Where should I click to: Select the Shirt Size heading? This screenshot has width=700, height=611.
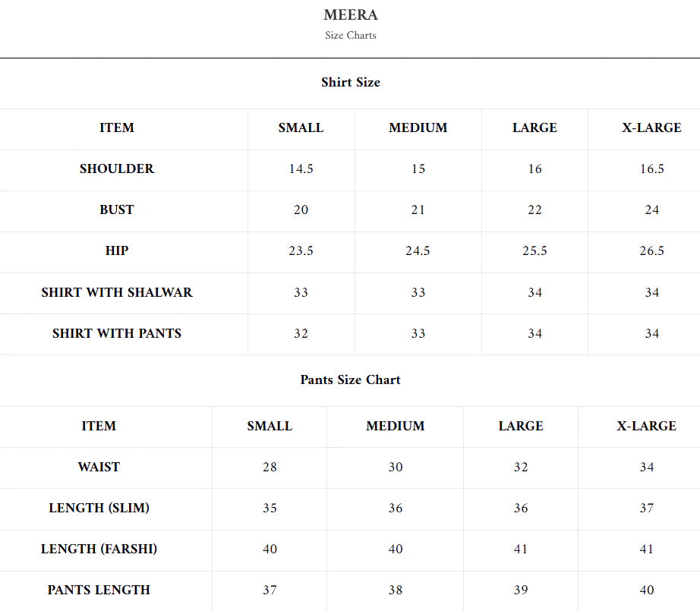click(350, 82)
